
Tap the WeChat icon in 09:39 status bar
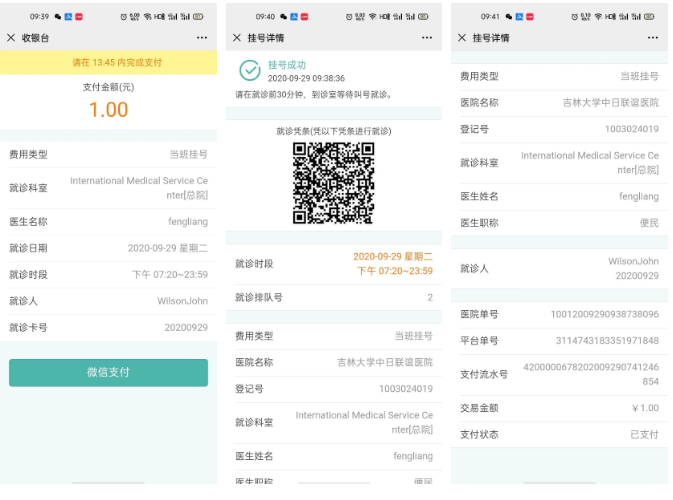point(58,17)
